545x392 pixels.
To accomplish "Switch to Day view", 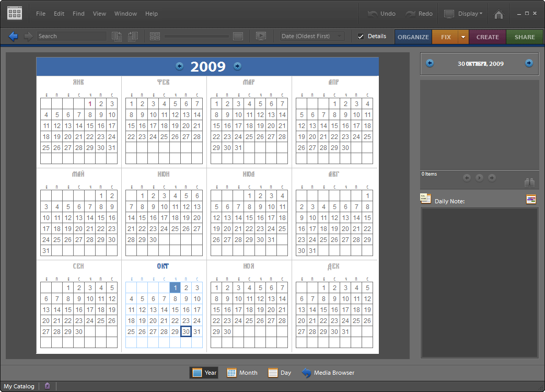I will (x=280, y=373).
